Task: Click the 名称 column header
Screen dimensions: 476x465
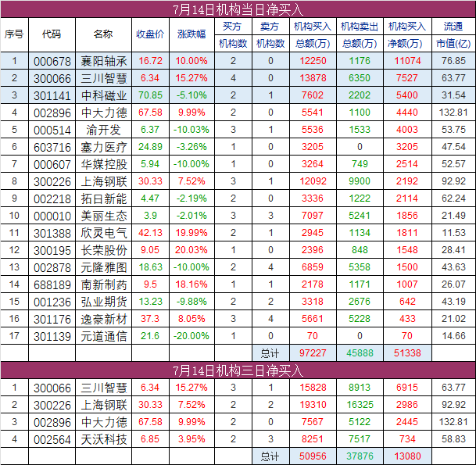Action: 103,34
